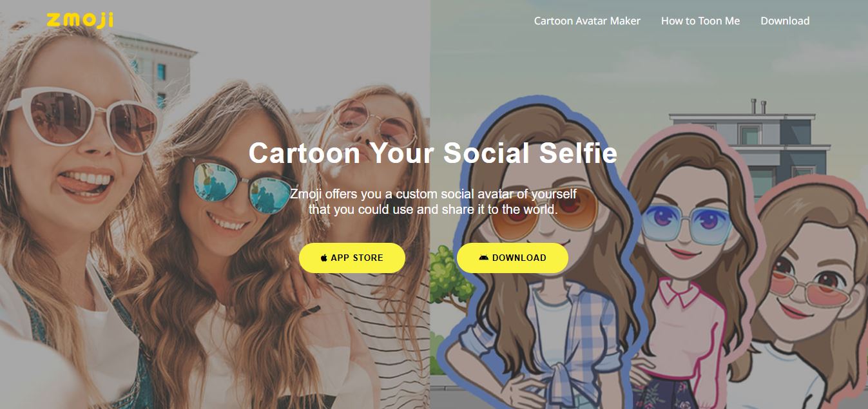Click the Android robot icon
The image size is (868, 409).
(x=484, y=258)
